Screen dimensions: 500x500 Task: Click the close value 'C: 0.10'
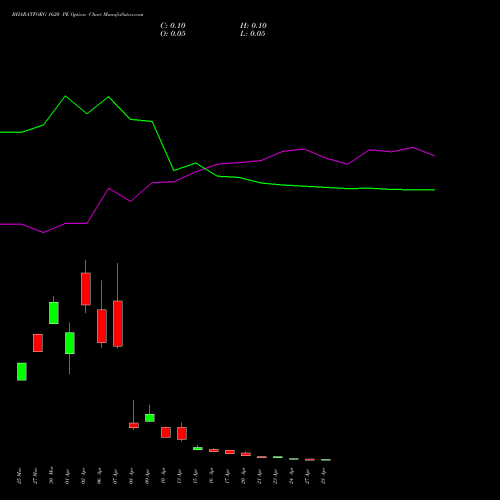tap(173, 26)
